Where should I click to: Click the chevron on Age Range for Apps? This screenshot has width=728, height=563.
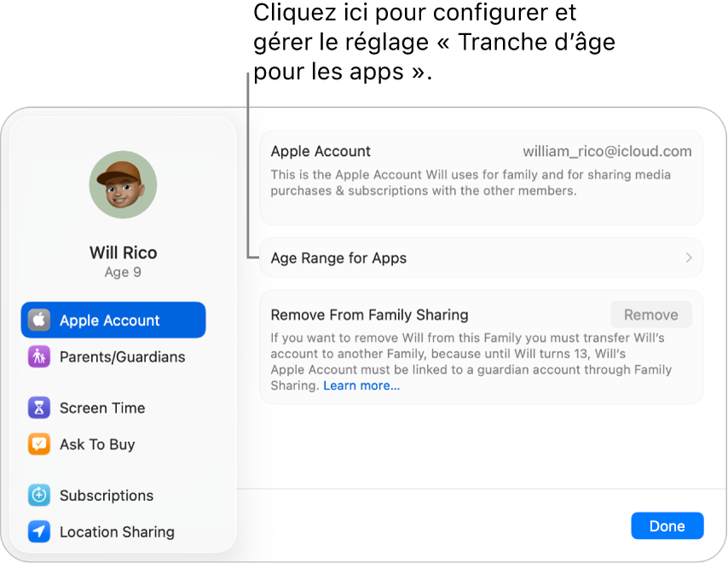coord(689,258)
